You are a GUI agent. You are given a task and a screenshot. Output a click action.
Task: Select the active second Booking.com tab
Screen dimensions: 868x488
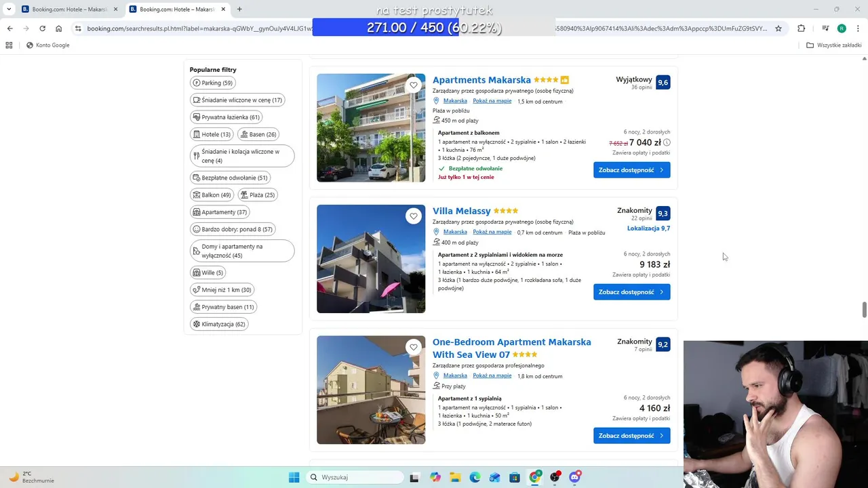click(x=176, y=9)
